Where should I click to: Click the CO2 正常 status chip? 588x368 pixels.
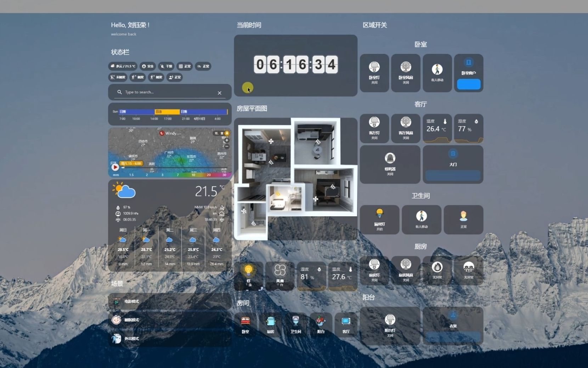point(203,66)
